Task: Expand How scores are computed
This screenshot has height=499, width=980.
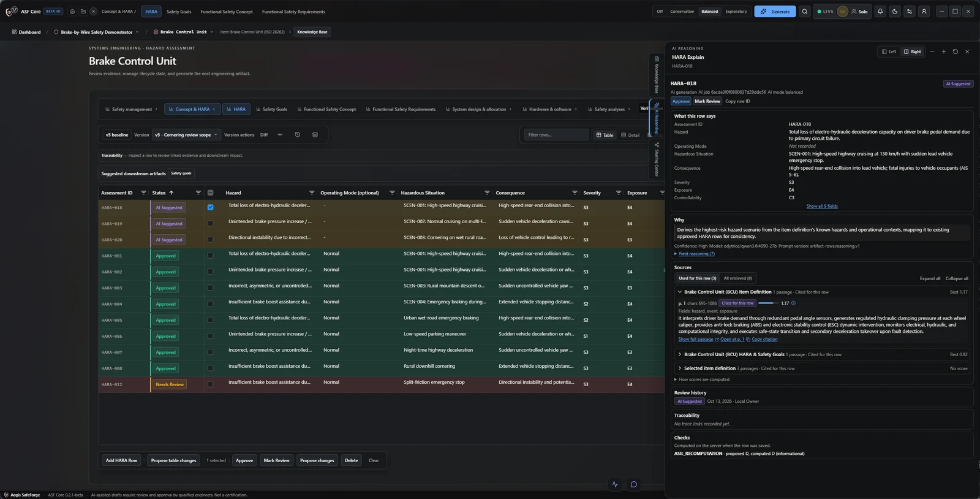Action: pyautogui.click(x=702, y=379)
